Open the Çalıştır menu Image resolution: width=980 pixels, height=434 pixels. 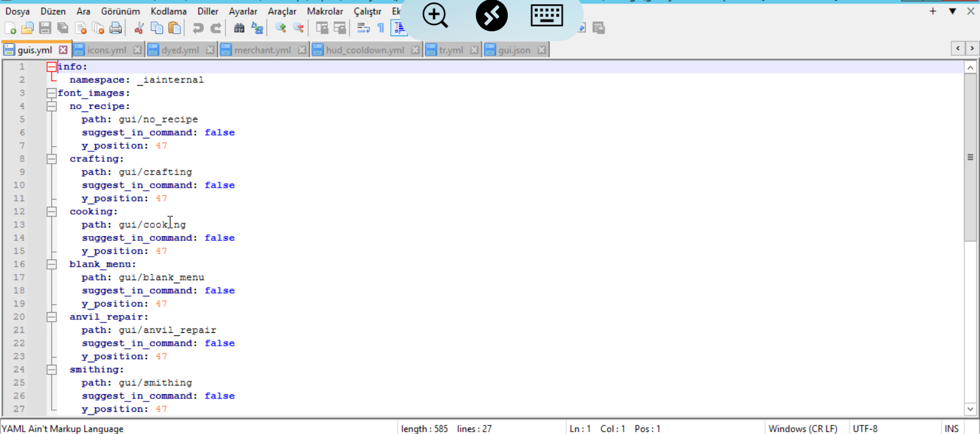367,11
